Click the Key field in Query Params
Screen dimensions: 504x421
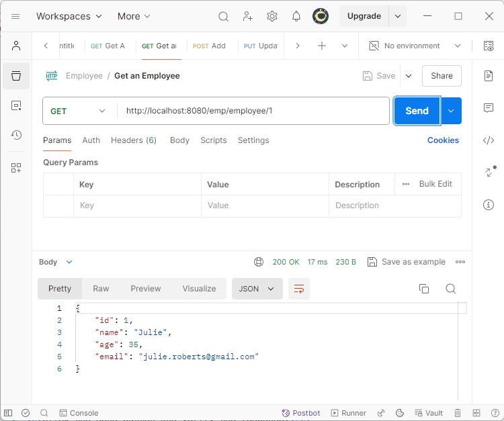click(x=137, y=205)
